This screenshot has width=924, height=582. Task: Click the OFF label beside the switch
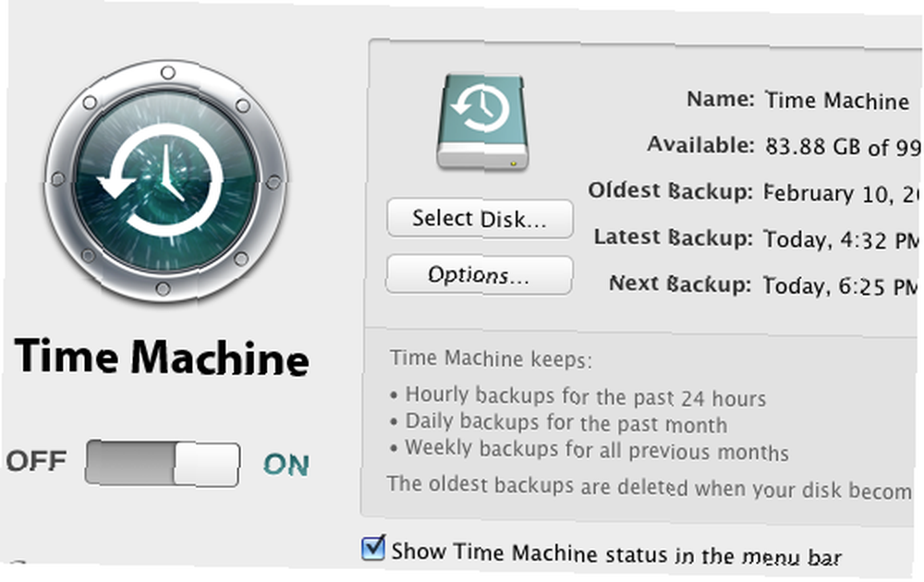[36, 461]
